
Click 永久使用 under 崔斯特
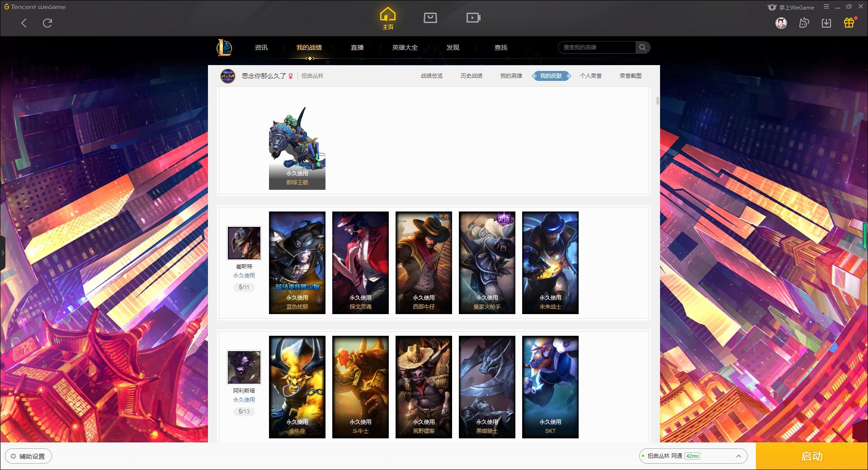coord(244,275)
